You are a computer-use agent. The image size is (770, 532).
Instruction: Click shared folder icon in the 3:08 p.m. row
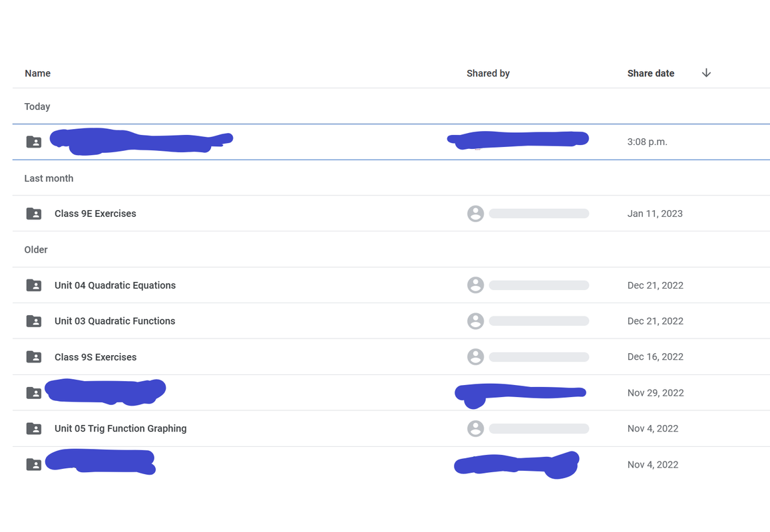point(34,142)
